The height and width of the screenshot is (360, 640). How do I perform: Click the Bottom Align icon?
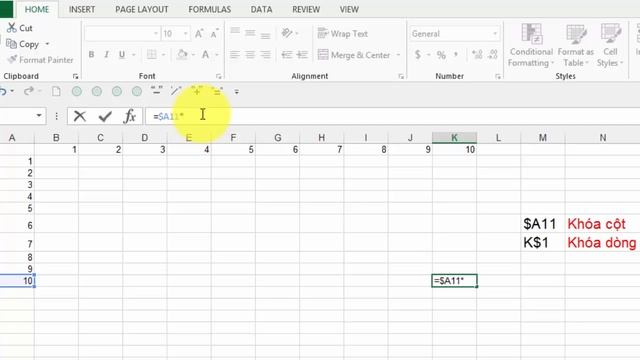coord(266,35)
